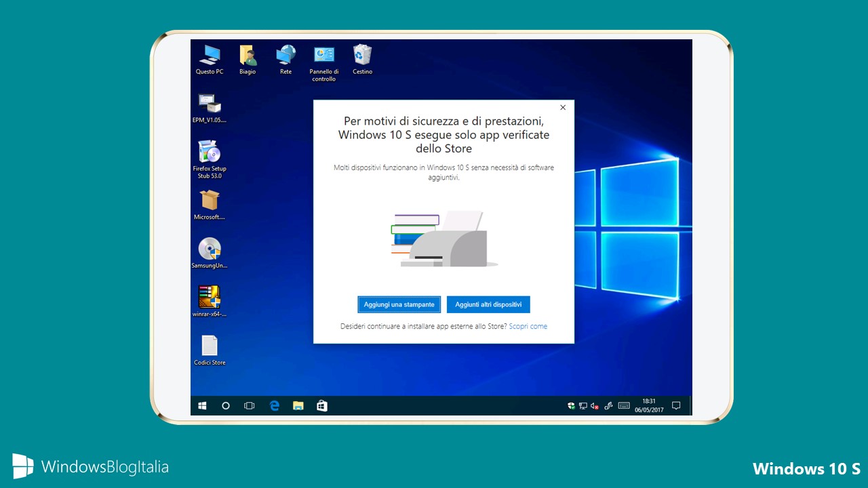This screenshot has height=488, width=868.
Task: Open the Questo PC desktop icon
Action: [x=210, y=60]
